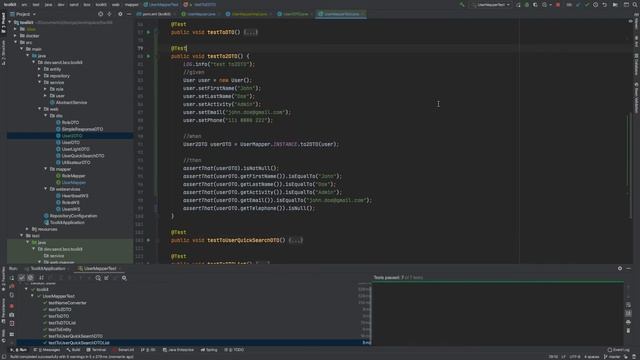Collapse the webservices package node
Image resolution: width=640 pixels, height=360 pixels.
46,189
